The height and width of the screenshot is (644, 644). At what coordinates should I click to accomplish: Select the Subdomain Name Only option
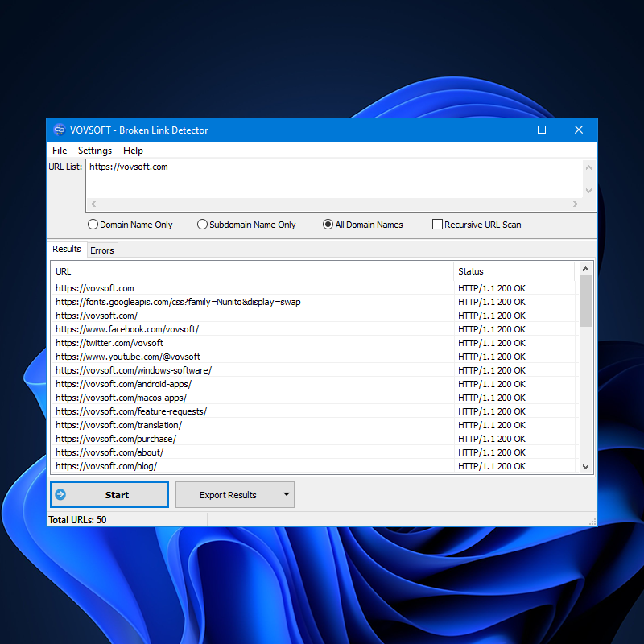(x=203, y=225)
